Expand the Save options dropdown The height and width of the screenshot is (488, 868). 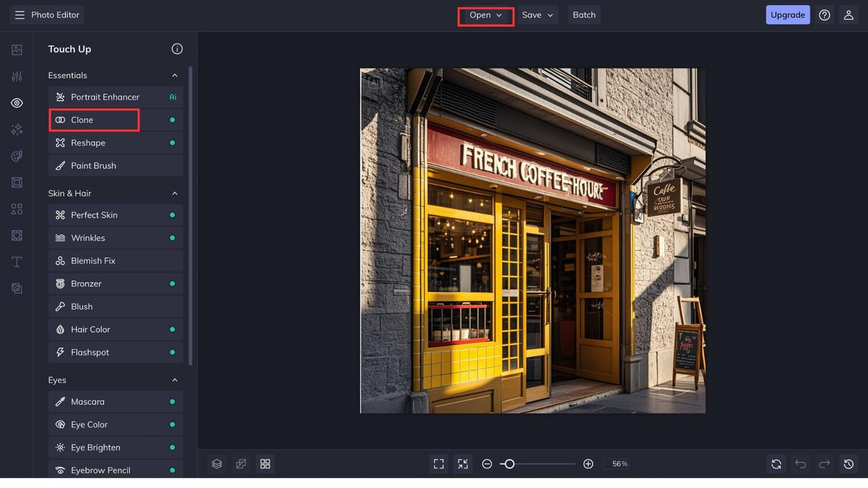pyautogui.click(x=538, y=14)
